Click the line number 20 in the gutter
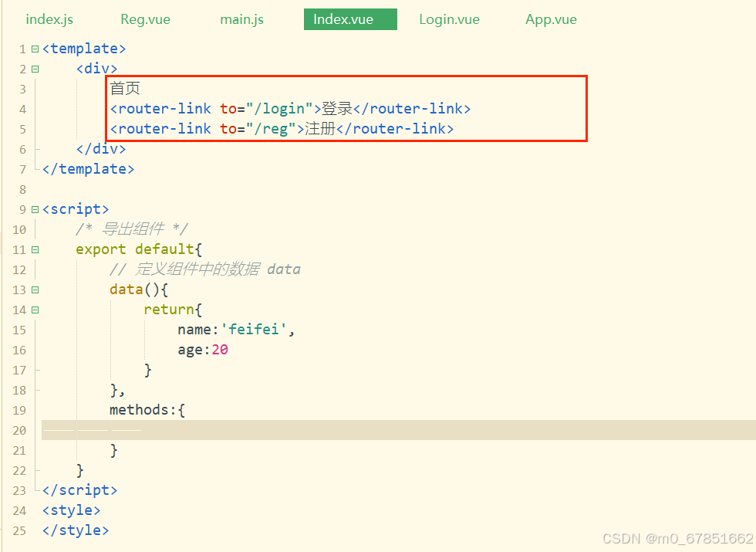The width and height of the screenshot is (756, 552). [19, 431]
